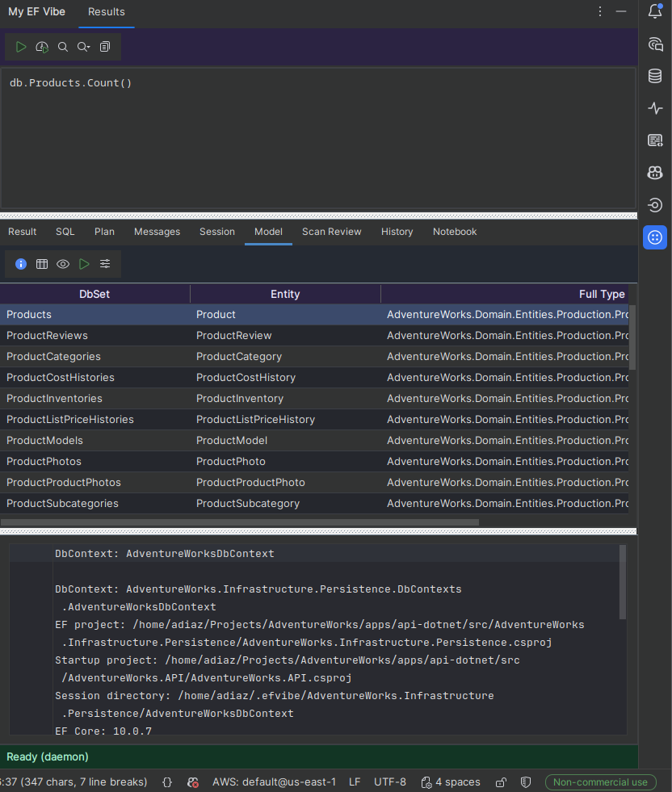Sort by the DbSet column header

(x=94, y=294)
